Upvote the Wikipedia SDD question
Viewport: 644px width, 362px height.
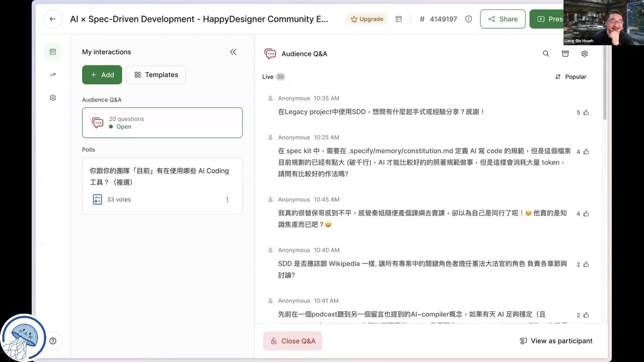click(x=586, y=264)
